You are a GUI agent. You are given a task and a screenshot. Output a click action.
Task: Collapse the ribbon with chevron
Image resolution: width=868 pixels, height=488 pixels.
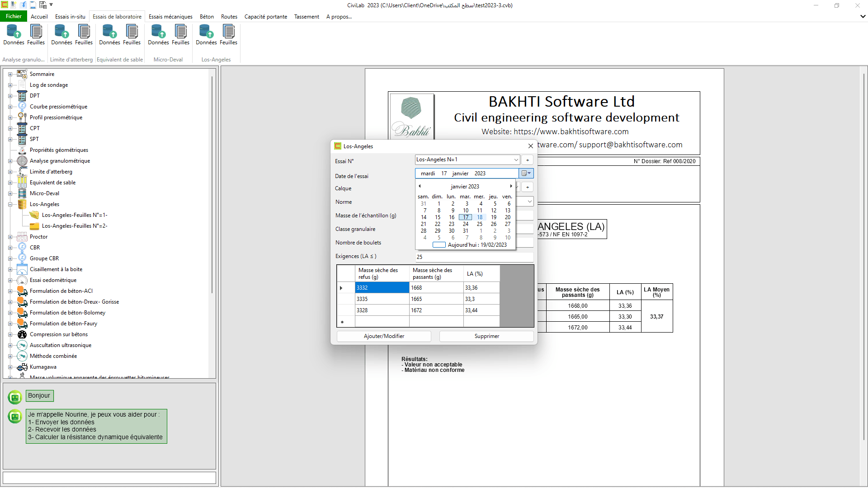(x=863, y=16)
